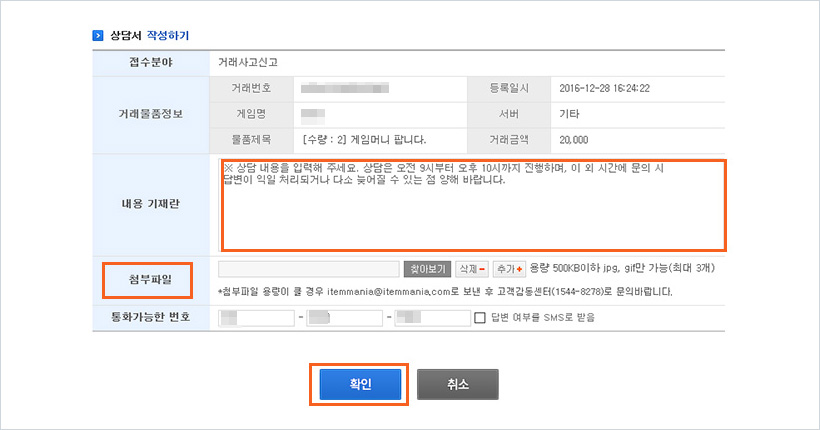Click the blue arrow icon beside 상담서 작성하기
The width and height of the screenshot is (820, 430).
pyautogui.click(x=98, y=35)
